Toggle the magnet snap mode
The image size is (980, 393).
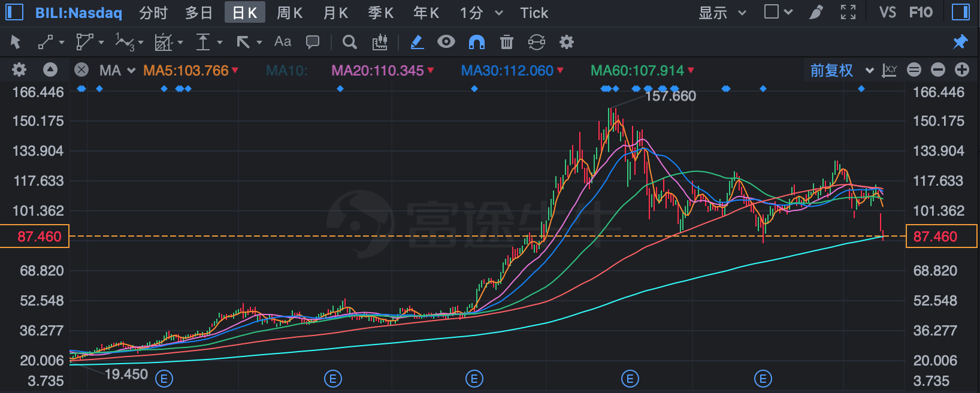pos(477,42)
